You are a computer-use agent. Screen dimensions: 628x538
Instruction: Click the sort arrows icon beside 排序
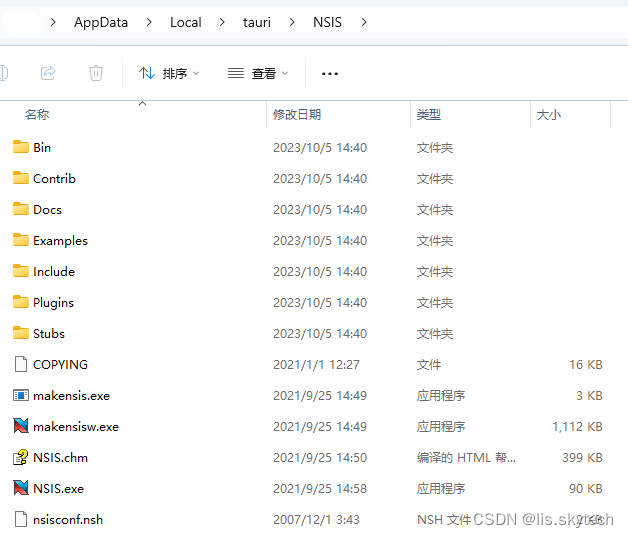coord(147,73)
